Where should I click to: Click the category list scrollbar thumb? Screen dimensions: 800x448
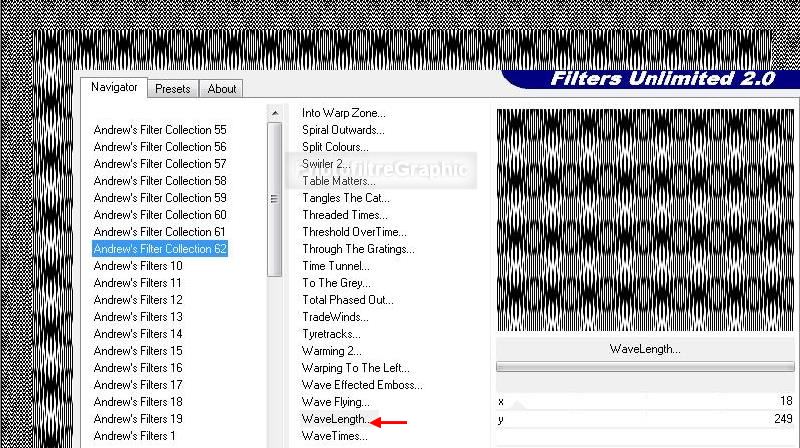coord(274,198)
